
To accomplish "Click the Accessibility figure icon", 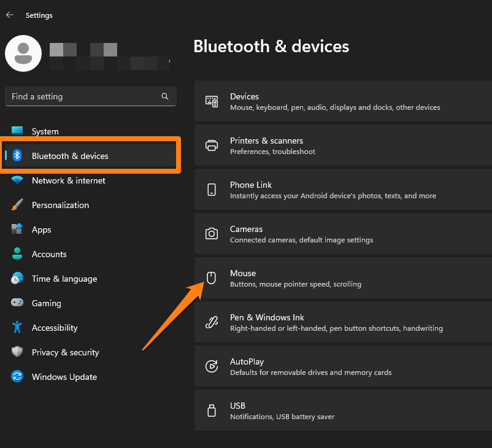I will click(x=17, y=327).
